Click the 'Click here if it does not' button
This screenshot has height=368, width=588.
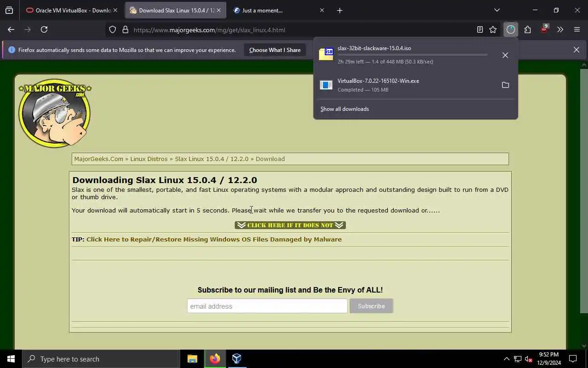tap(290, 225)
